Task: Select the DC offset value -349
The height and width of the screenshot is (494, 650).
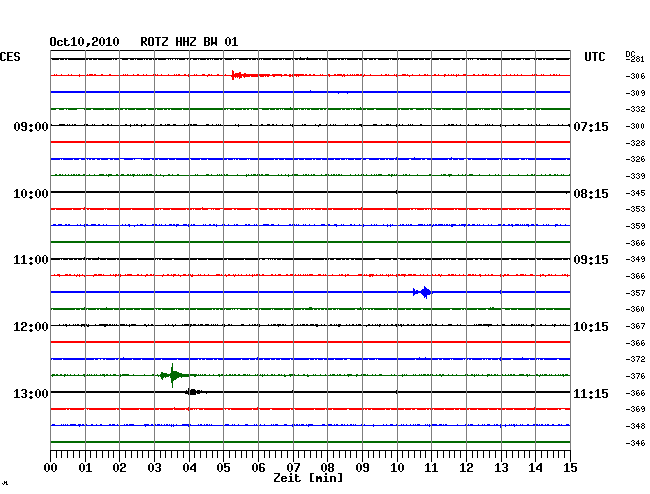Action: point(635,259)
